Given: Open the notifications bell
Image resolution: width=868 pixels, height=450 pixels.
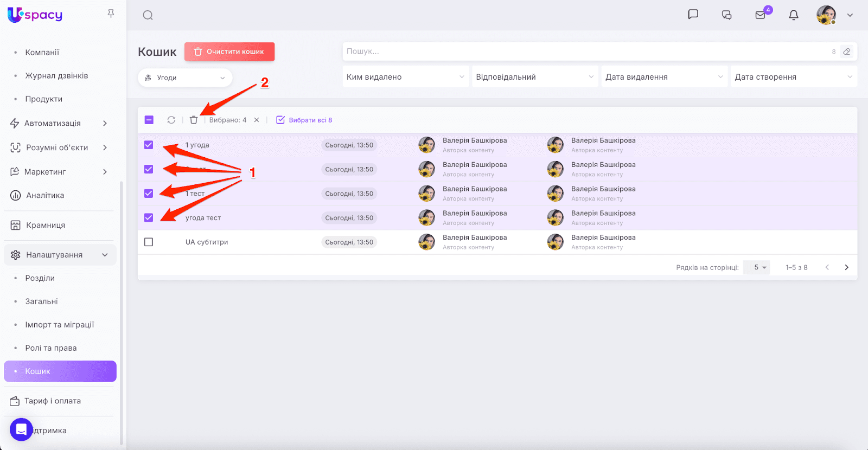Looking at the screenshot, I should point(793,15).
